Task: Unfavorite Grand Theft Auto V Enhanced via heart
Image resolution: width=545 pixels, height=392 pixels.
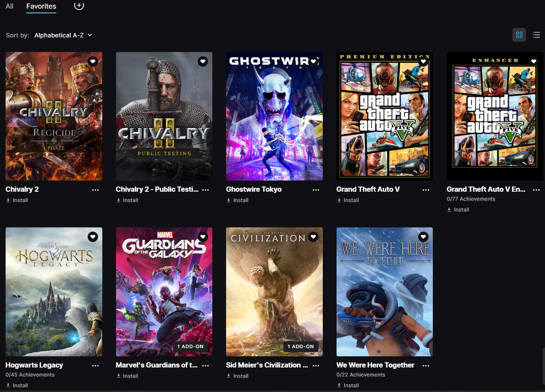Action: coord(534,61)
